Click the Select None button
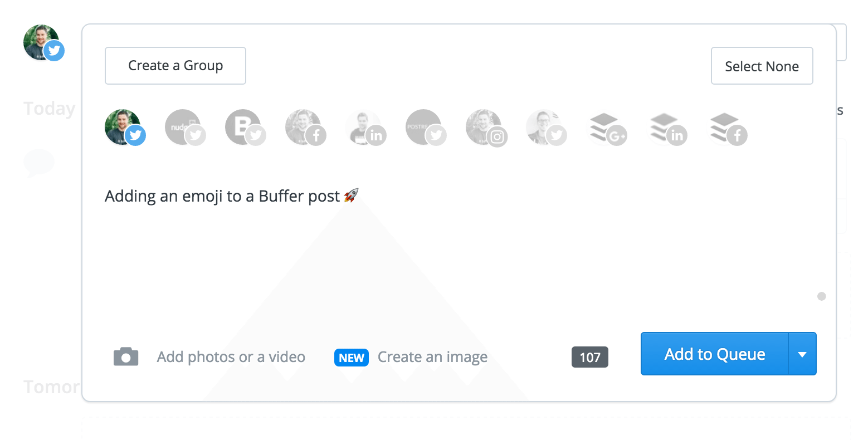Screen dimensions: 868x440 [x=762, y=65]
